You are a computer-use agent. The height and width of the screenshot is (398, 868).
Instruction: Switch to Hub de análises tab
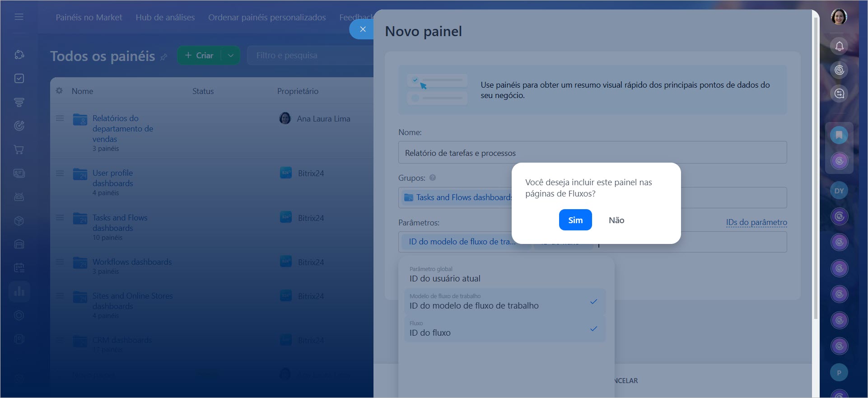[165, 18]
